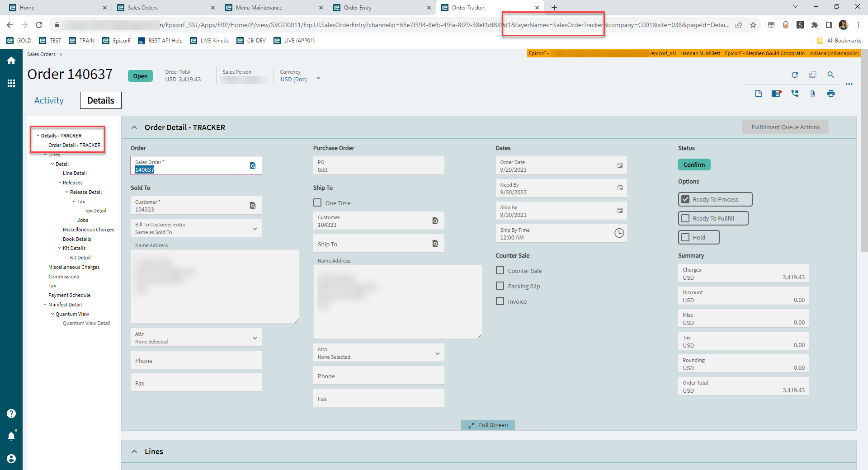This screenshot has width=868, height=470.
Task: Open the call log icon
Action: [795, 94]
